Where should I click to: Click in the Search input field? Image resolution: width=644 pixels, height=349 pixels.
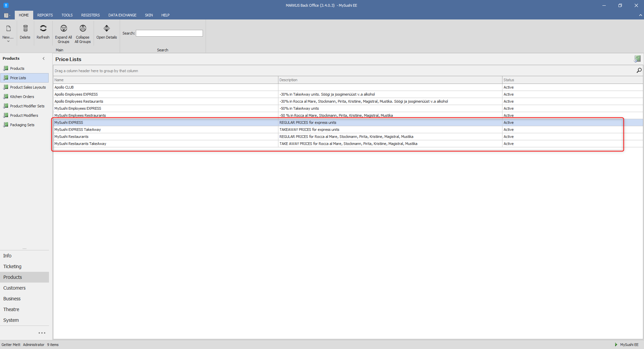(x=169, y=33)
